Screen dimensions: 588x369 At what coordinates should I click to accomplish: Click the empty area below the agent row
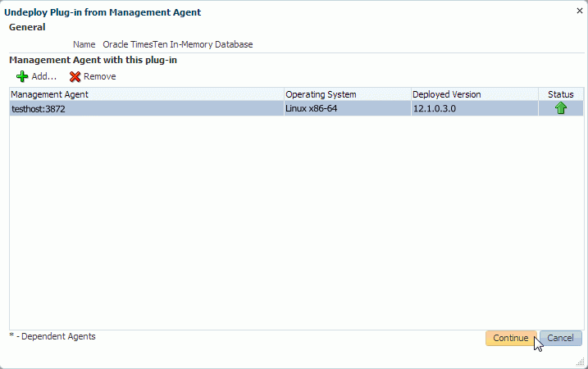point(295,221)
